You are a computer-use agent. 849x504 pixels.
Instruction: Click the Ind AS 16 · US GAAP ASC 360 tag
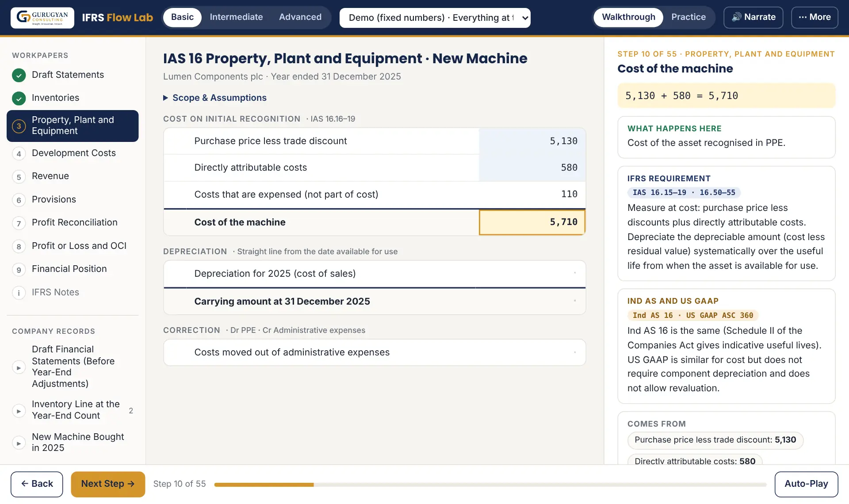692,316
